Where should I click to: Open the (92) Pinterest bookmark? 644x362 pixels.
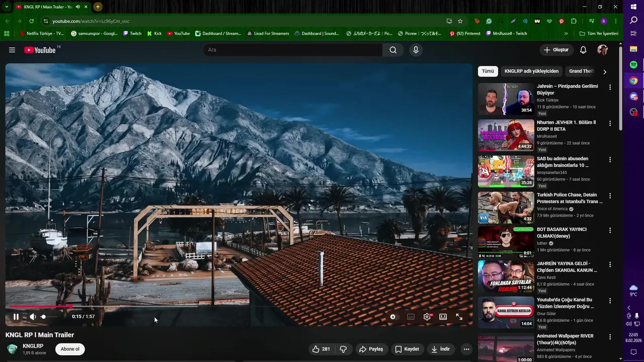click(x=464, y=34)
